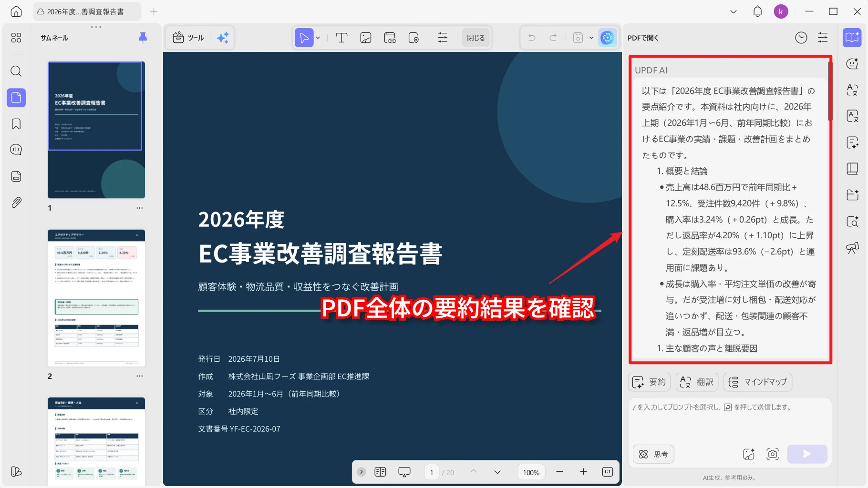This screenshot has width=868, height=488.
Task: Open the ツール menu button
Action: click(x=188, y=38)
